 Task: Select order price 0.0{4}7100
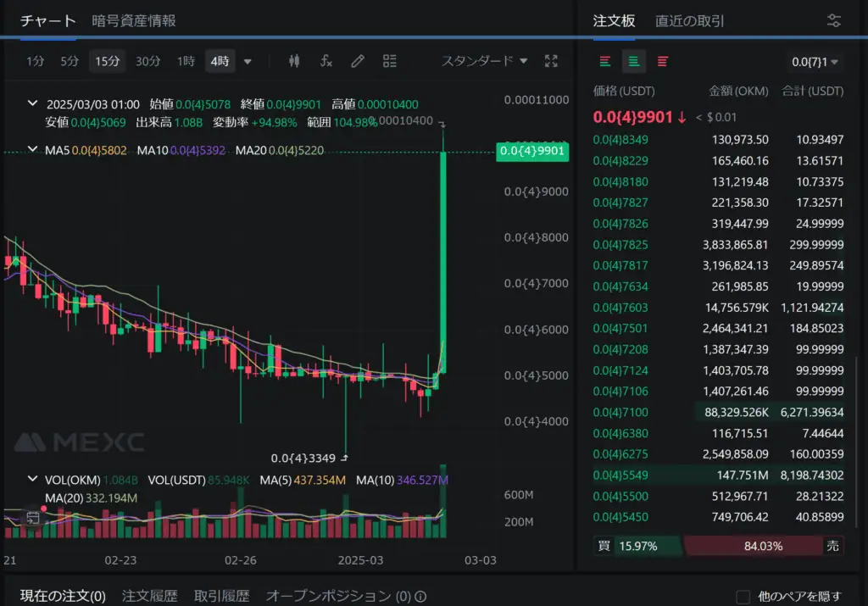tap(620, 412)
